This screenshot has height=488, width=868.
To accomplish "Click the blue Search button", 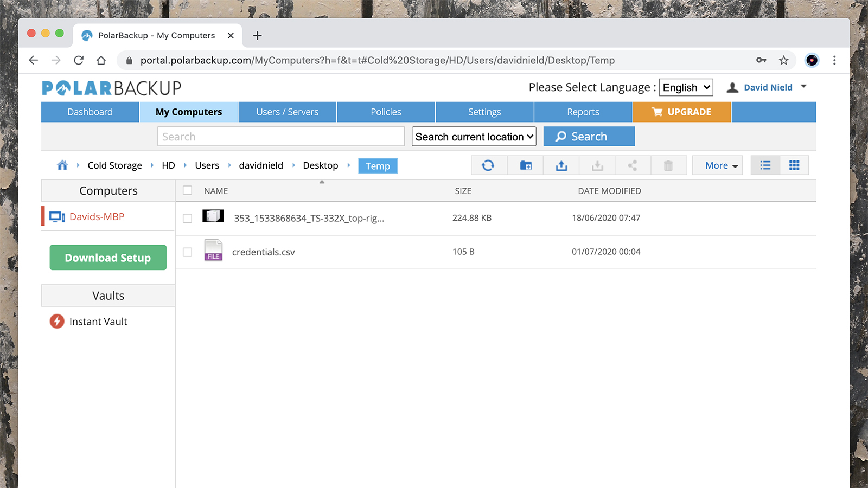I will point(589,137).
